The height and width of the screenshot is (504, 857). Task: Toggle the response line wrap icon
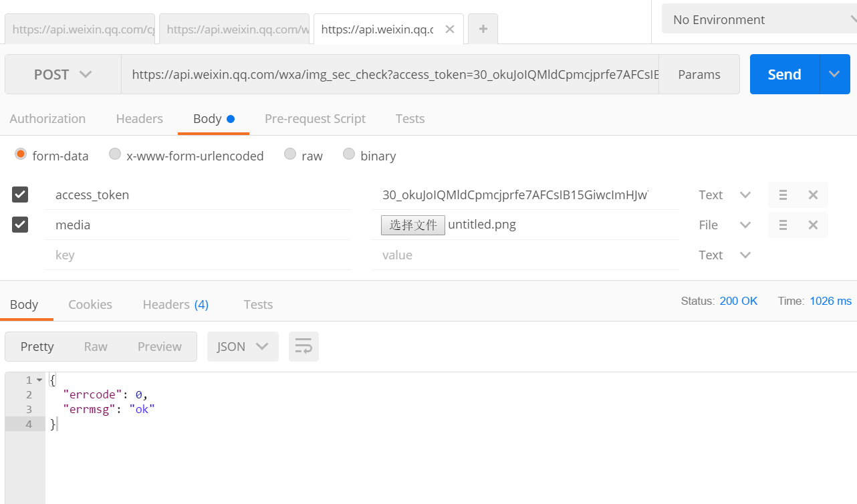pyautogui.click(x=303, y=346)
